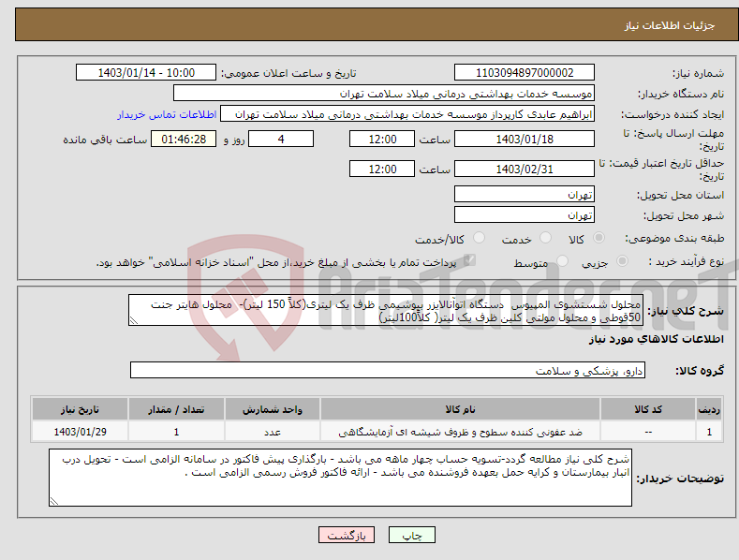Click the ردیف column header
This screenshot has width=739, height=560.
tap(709, 409)
